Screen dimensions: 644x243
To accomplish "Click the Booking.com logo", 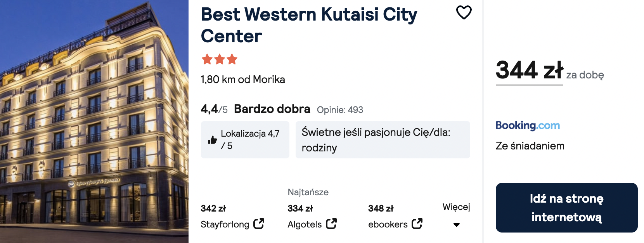I will click(x=528, y=125).
